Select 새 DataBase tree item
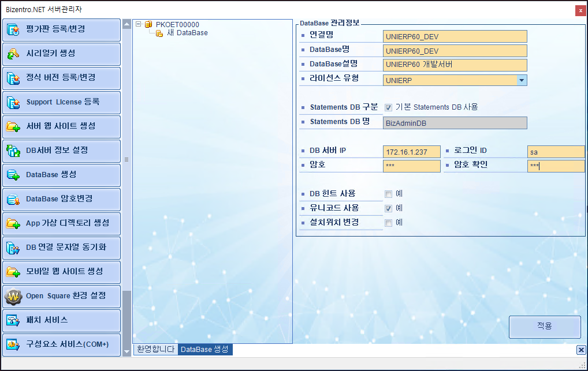This screenshot has height=371, width=588. (187, 33)
